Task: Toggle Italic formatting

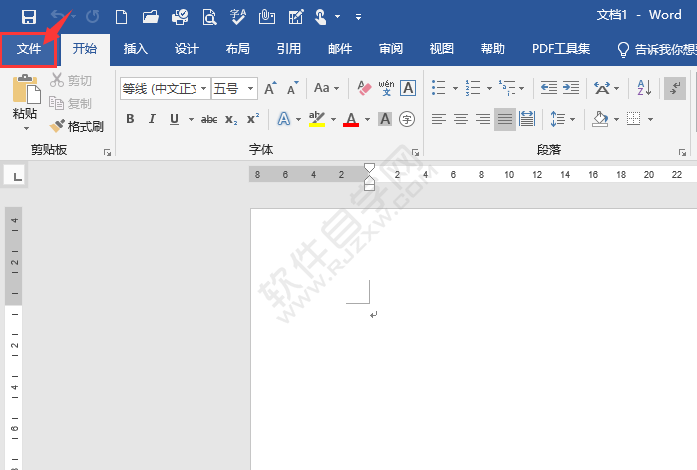Action: pos(152,119)
